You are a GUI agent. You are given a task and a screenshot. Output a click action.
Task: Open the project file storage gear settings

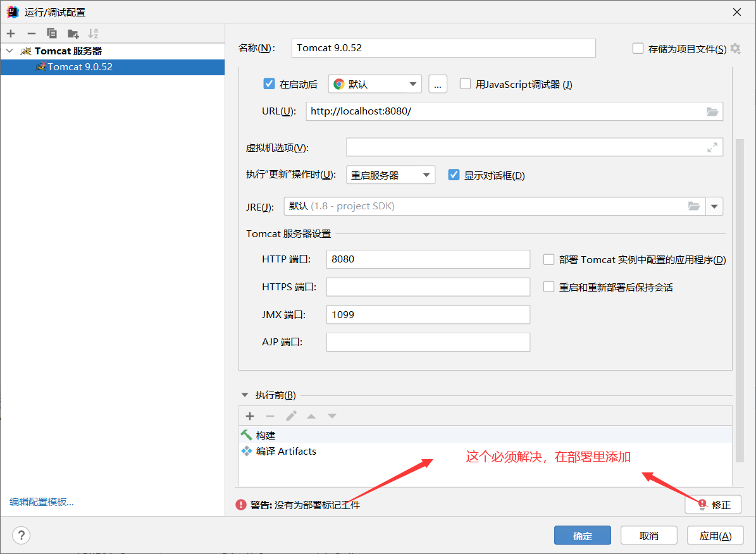(735, 49)
